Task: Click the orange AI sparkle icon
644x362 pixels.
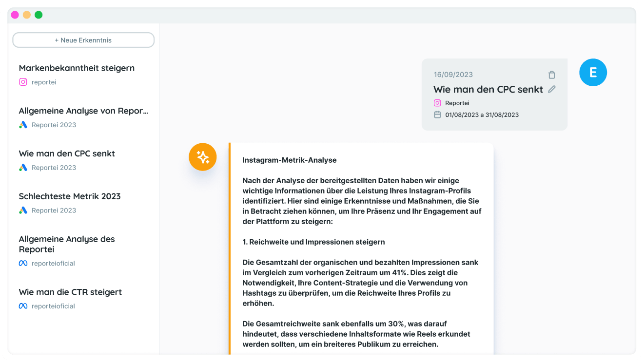Action: tap(203, 157)
